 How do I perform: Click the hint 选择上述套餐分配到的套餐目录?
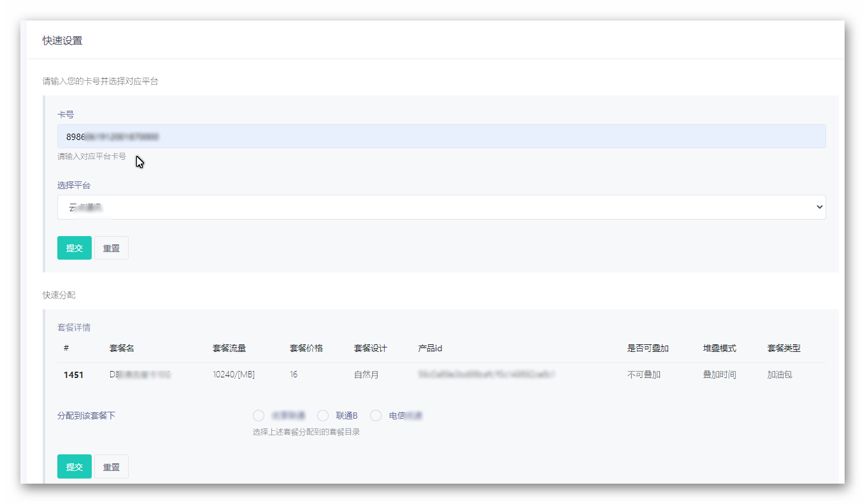pyautogui.click(x=306, y=432)
